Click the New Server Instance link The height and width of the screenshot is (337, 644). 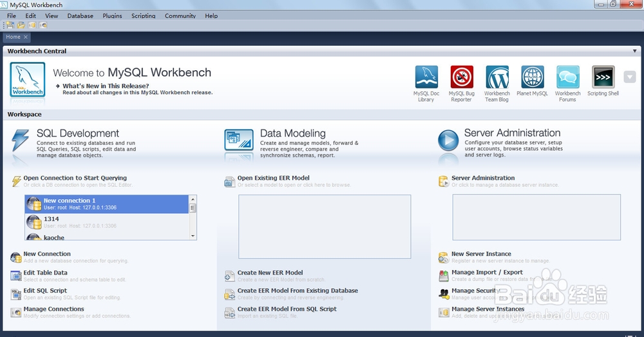click(x=481, y=254)
